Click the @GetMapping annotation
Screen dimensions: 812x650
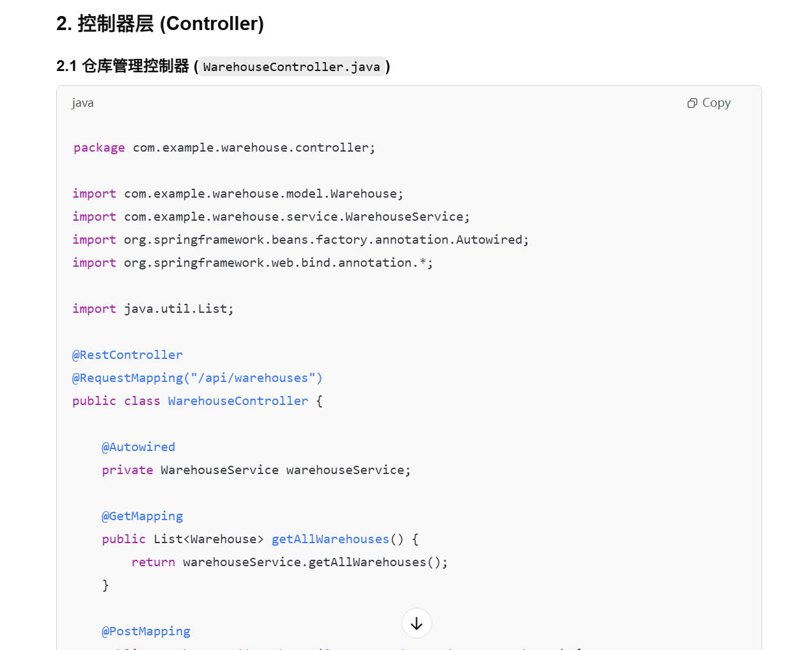tap(142, 516)
